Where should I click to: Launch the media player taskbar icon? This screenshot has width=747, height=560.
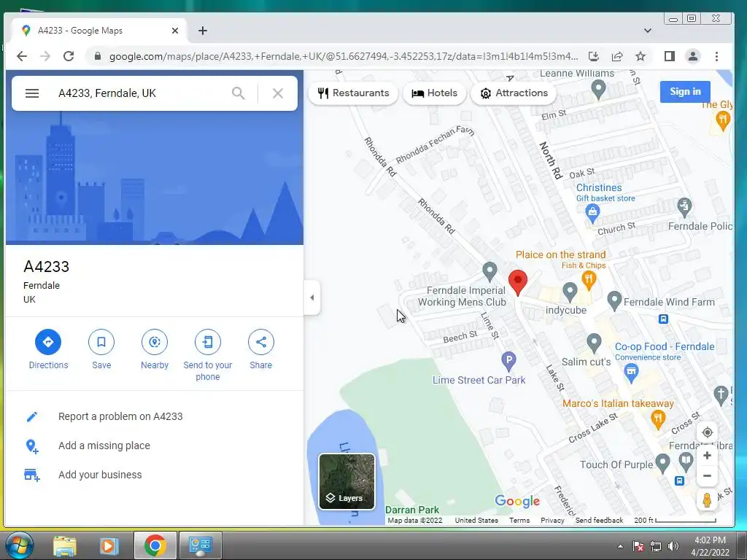tap(109, 545)
